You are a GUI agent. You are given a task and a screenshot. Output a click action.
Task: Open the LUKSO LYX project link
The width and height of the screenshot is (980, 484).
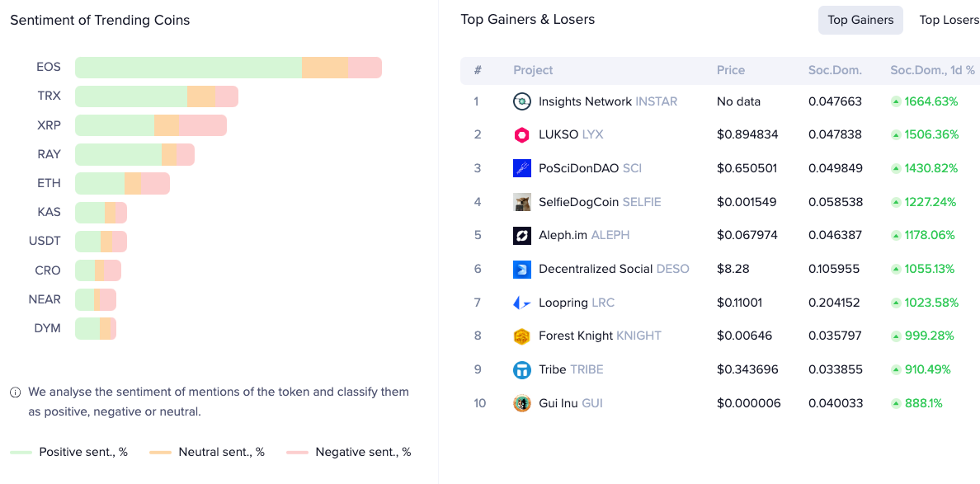point(571,134)
